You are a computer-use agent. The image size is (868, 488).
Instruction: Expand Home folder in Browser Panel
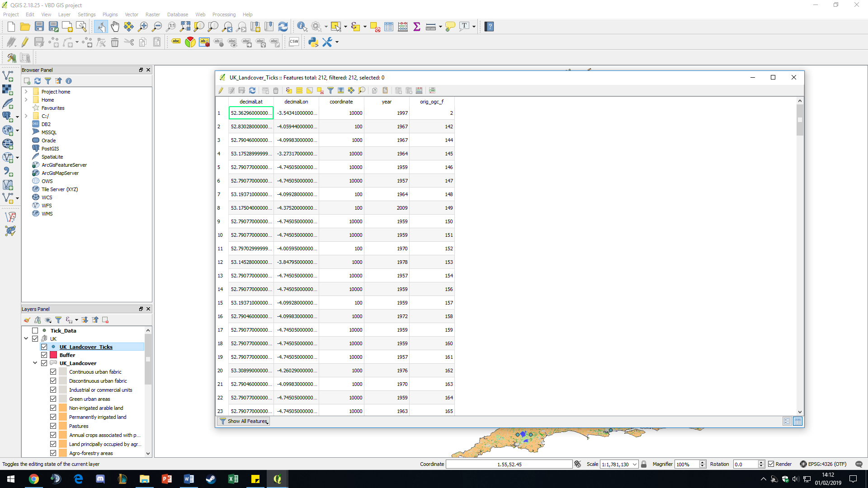(x=26, y=100)
